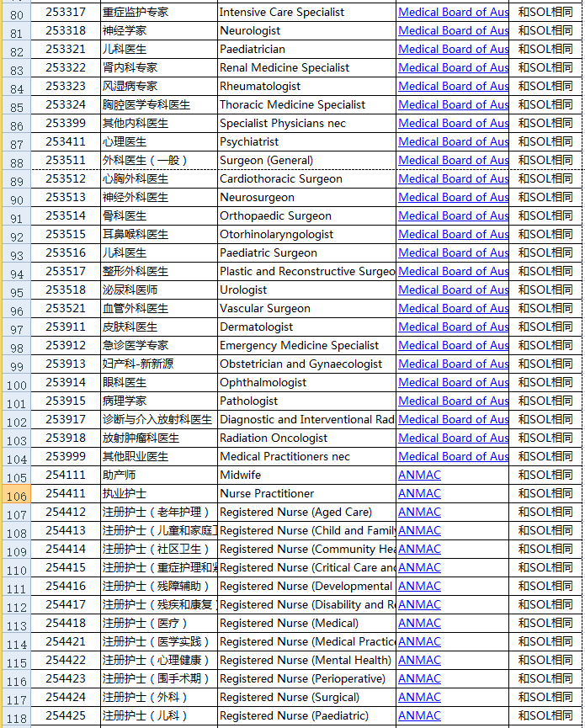Select the Otorhinolaryngologist cell
The image size is (585, 728).
point(306,235)
